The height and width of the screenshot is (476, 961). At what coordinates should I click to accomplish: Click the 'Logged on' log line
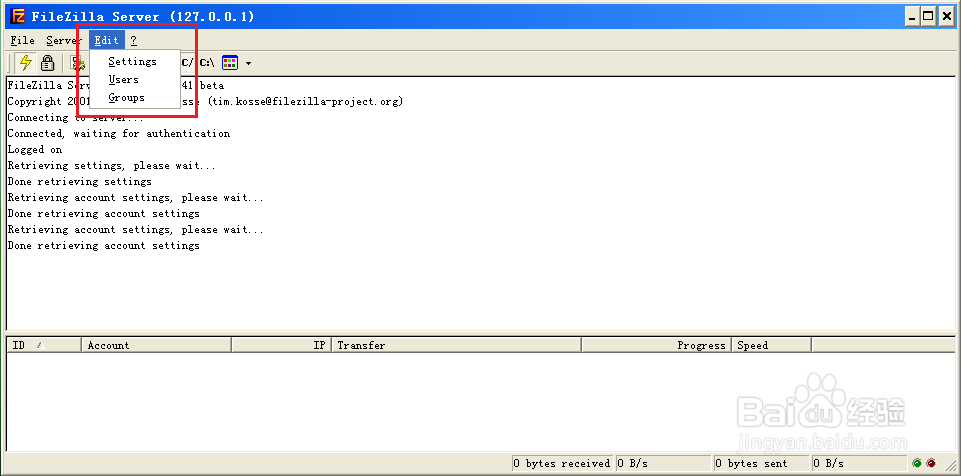pyautogui.click(x=35, y=149)
